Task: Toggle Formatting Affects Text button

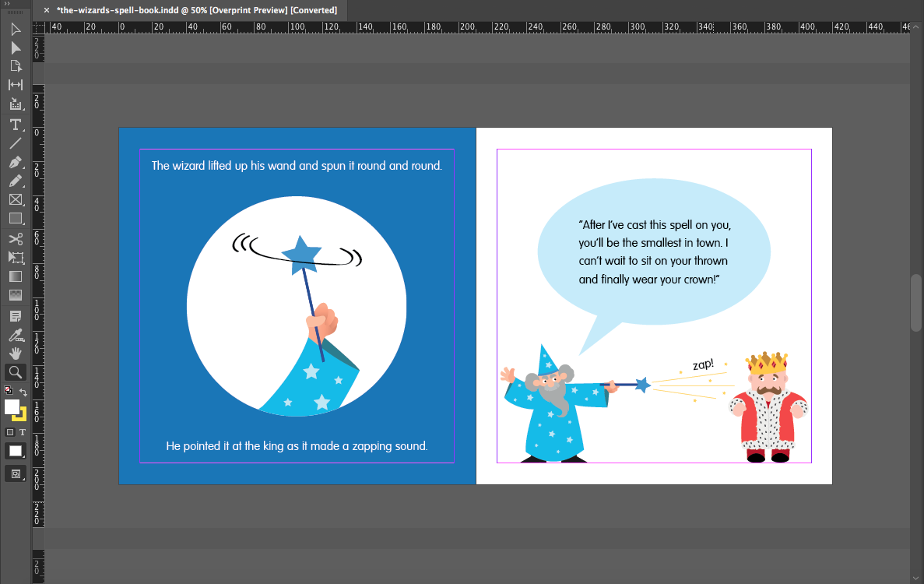Action: point(22,432)
